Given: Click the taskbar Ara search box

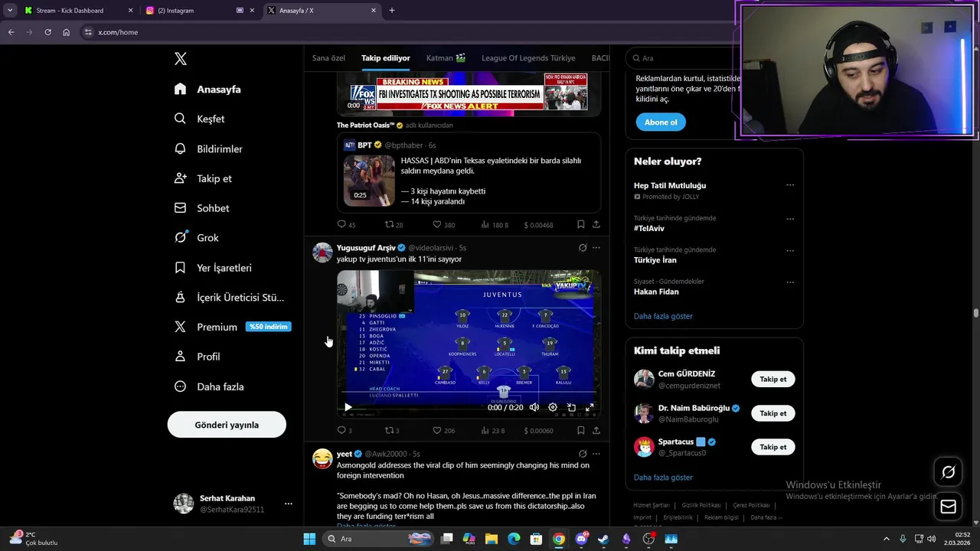Looking at the screenshot, I should pos(379,539).
